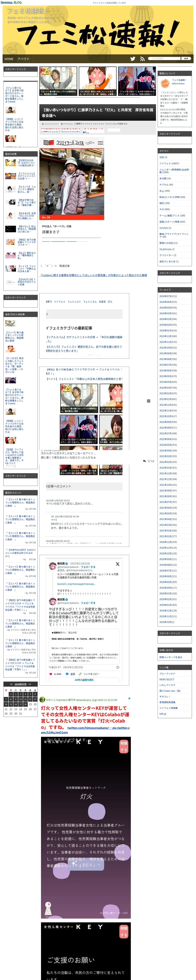Like the embedded tweet with the heart icon
The height and width of the screenshot is (980, 196).
coord(51,674)
